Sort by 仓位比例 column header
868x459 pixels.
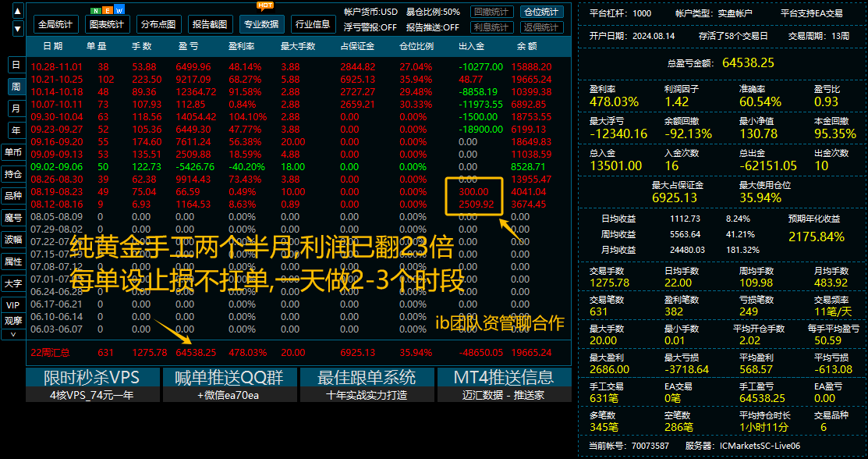(416, 46)
